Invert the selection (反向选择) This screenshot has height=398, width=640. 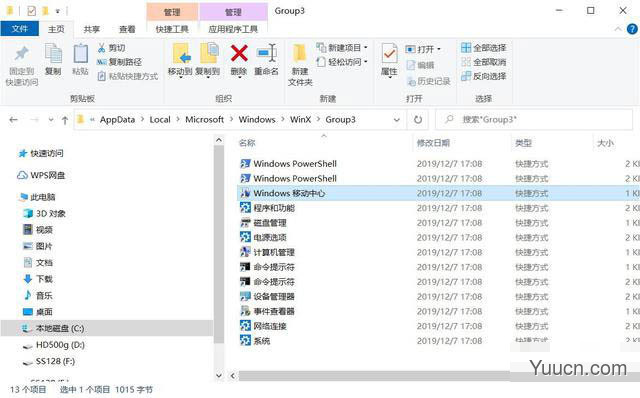pyautogui.click(x=484, y=76)
